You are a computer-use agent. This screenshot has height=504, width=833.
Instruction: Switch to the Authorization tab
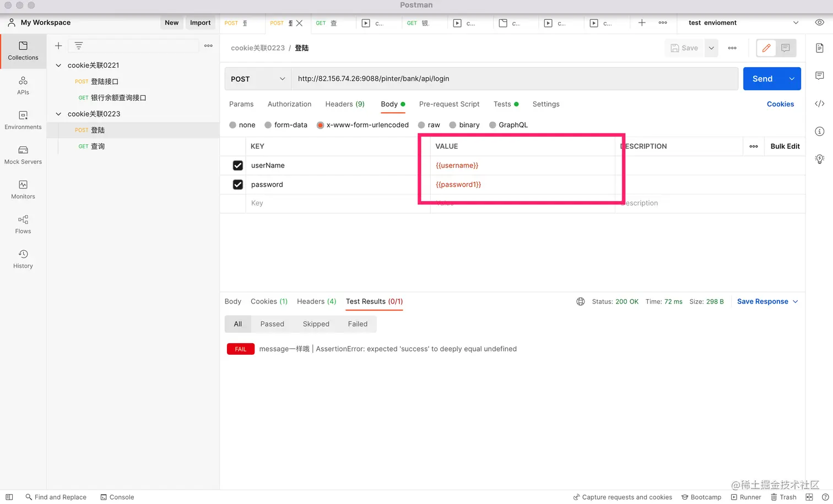point(289,104)
